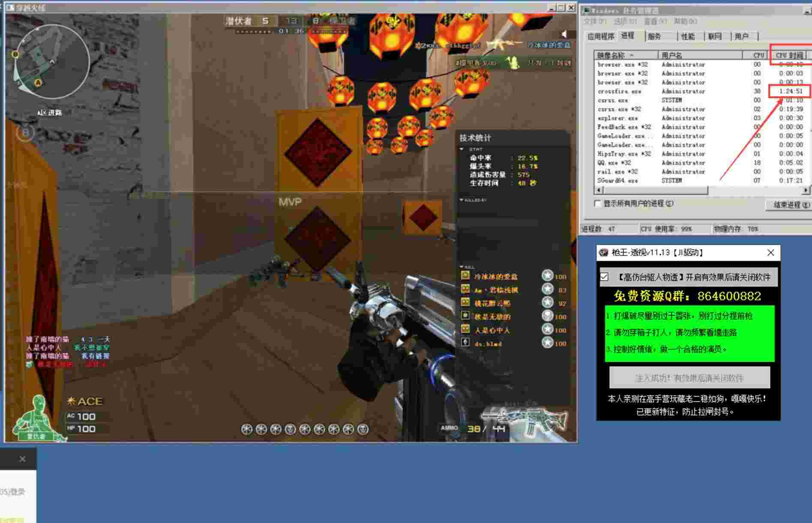Open the 服务 tab in Task Manager
812x523 pixels.
pos(654,36)
